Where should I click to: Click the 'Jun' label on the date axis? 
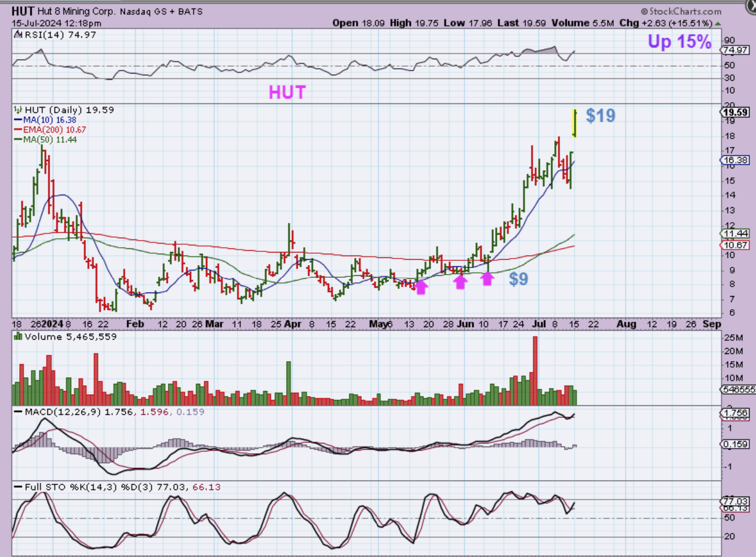pos(465,324)
